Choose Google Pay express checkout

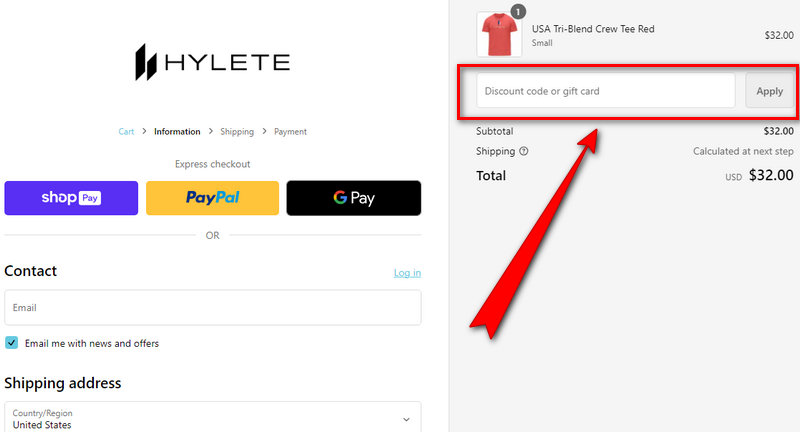[x=354, y=198]
